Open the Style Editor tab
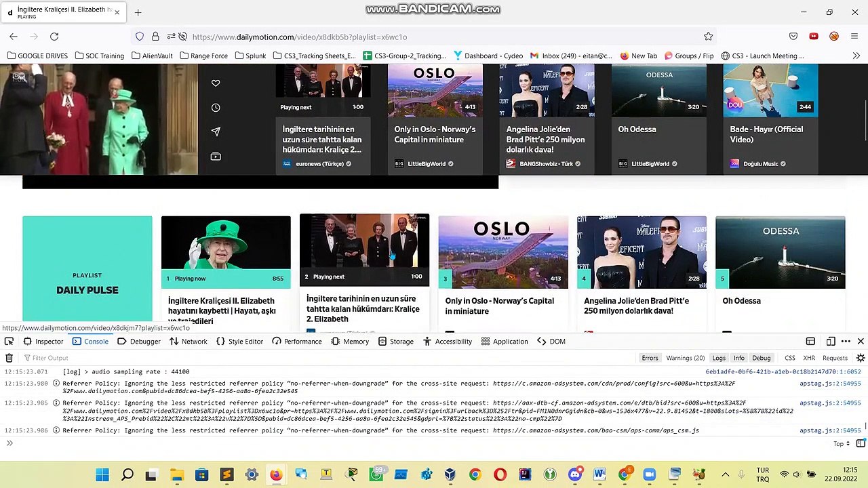Screen dimensions: 868x488 click(x=239, y=342)
